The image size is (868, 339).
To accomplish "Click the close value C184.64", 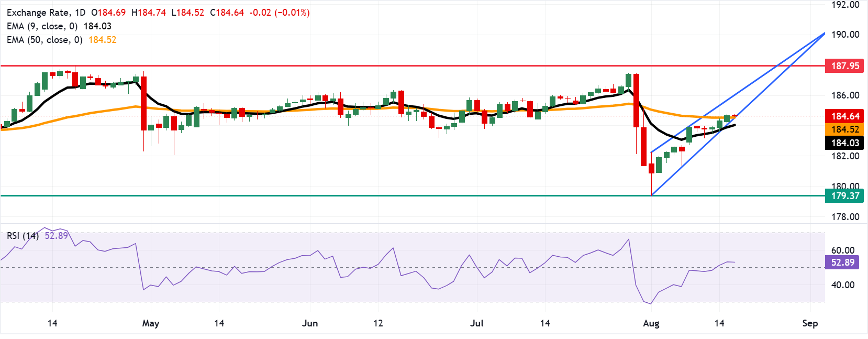I will [227, 13].
